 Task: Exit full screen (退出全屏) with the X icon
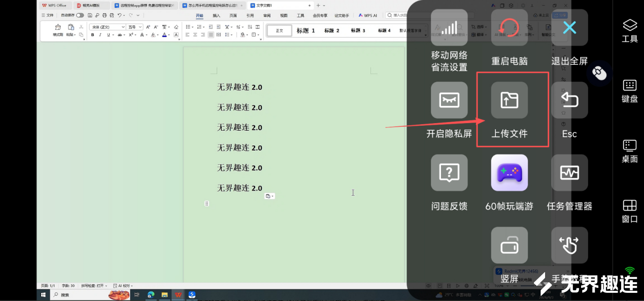tap(569, 28)
